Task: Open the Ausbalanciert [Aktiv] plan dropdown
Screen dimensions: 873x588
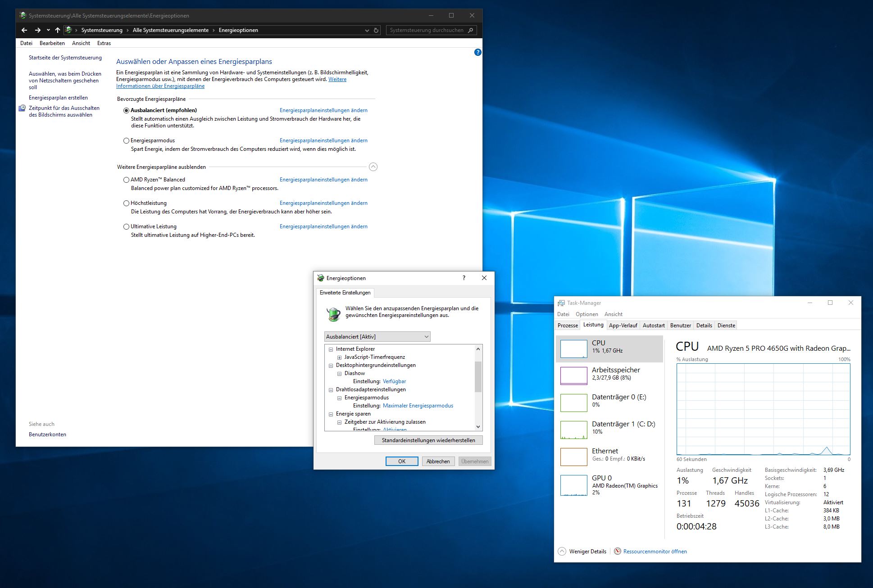Action: [377, 336]
